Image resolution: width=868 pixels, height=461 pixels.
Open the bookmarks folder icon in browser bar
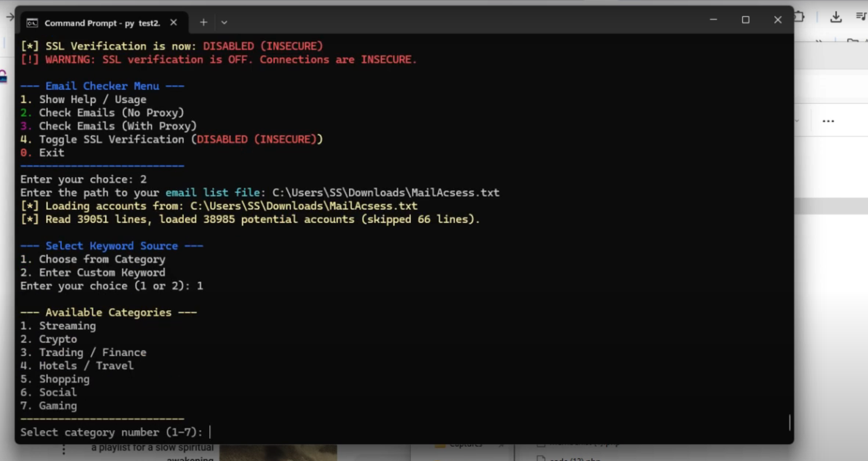[853, 41]
